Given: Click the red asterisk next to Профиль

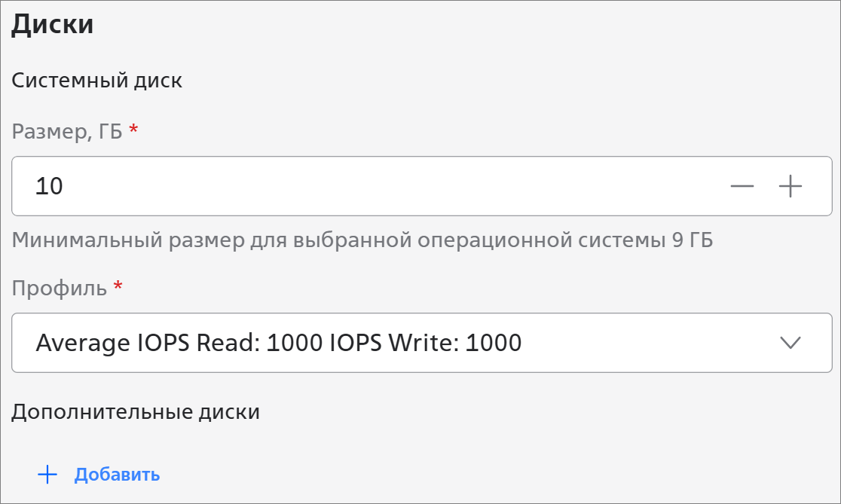Looking at the screenshot, I should (118, 288).
